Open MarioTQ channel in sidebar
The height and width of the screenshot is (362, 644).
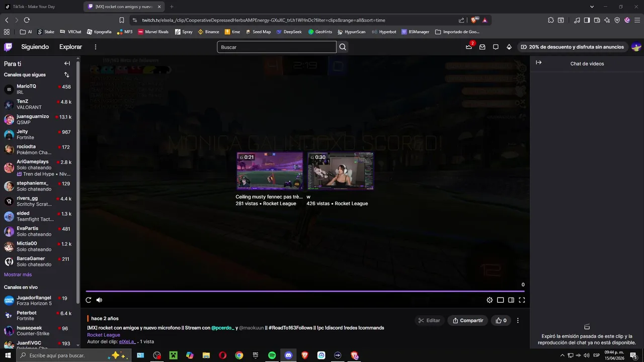pos(38,89)
